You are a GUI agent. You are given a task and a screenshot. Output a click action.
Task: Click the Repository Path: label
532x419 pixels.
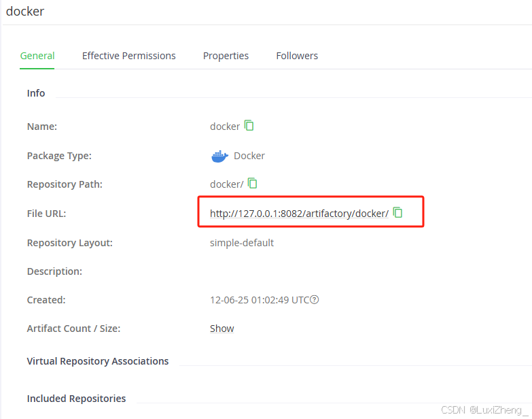pos(65,184)
